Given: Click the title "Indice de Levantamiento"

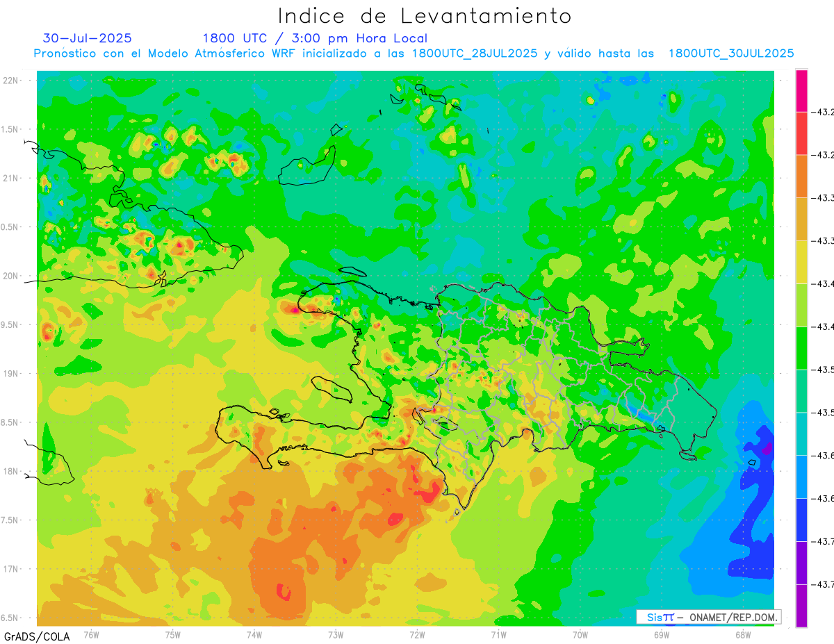Looking at the screenshot, I should click(425, 15).
